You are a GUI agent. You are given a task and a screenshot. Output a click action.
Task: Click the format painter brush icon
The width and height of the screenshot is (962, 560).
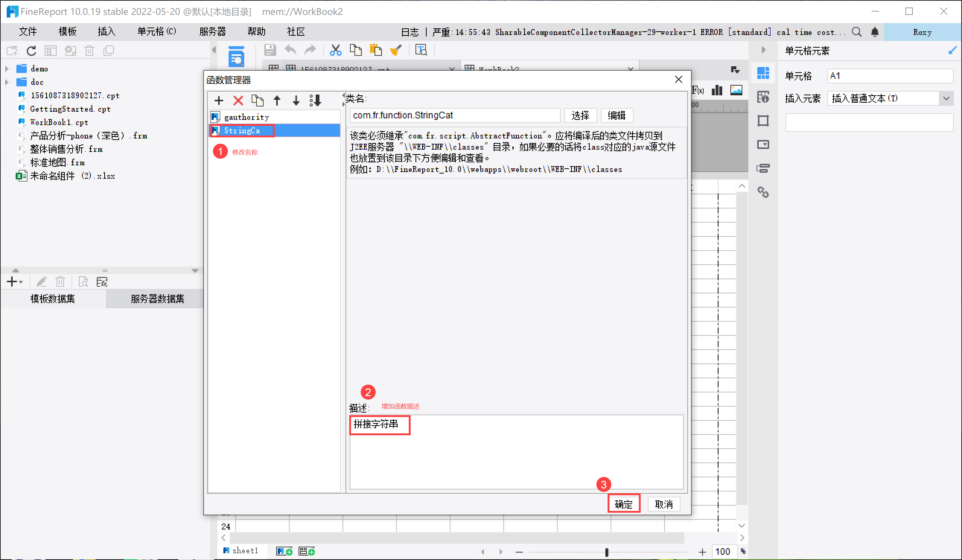tap(396, 50)
